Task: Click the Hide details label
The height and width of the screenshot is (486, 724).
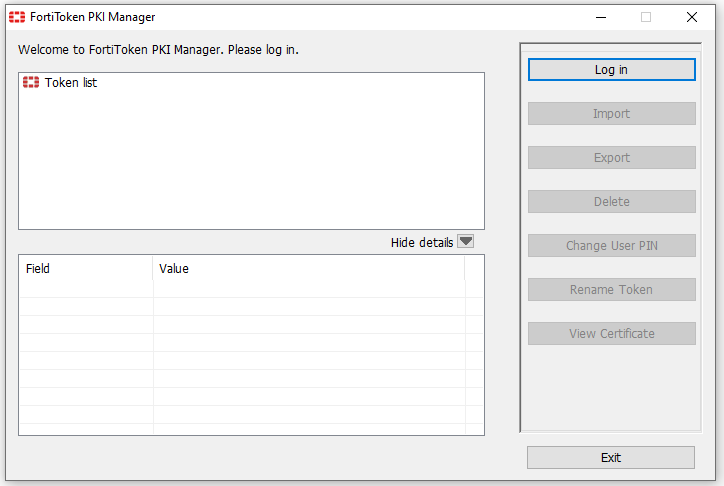Action: click(x=422, y=243)
